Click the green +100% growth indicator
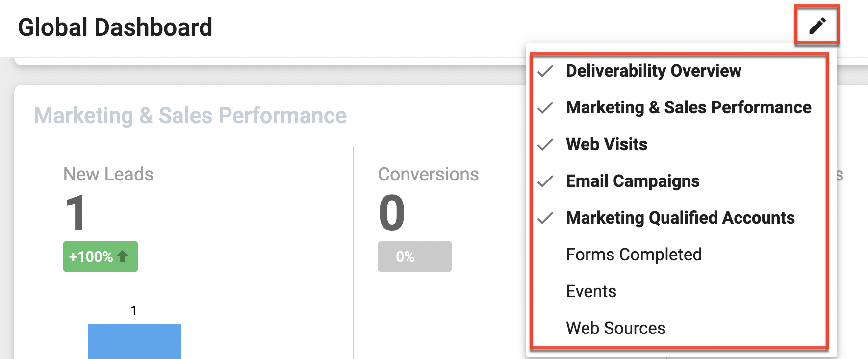The height and width of the screenshot is (359, 868). pos(100,256)
